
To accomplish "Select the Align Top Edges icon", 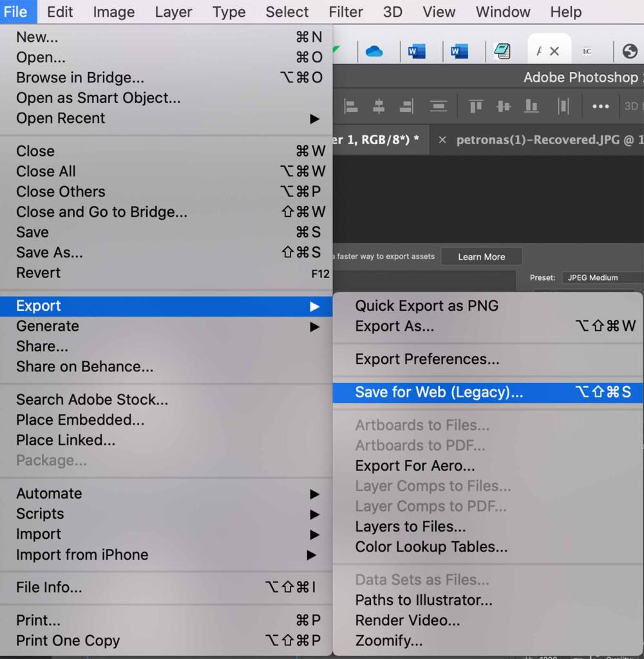I will click(x=475, y=106).
